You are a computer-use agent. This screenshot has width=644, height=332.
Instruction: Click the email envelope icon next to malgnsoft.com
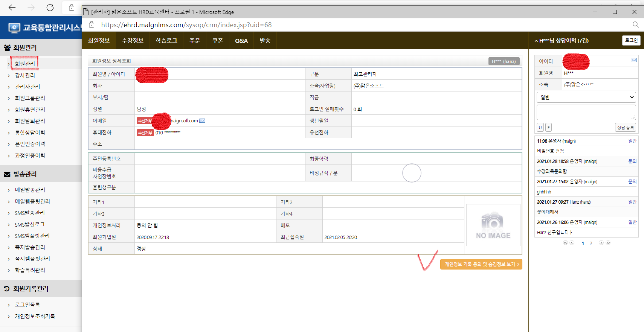(x=202, y=121)
